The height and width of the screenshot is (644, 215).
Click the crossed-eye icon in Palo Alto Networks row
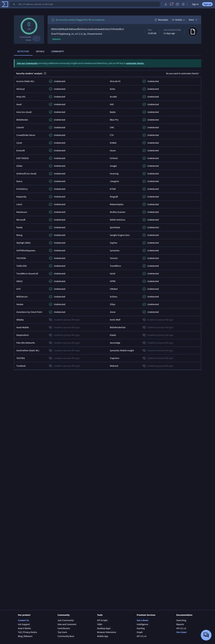51,343
